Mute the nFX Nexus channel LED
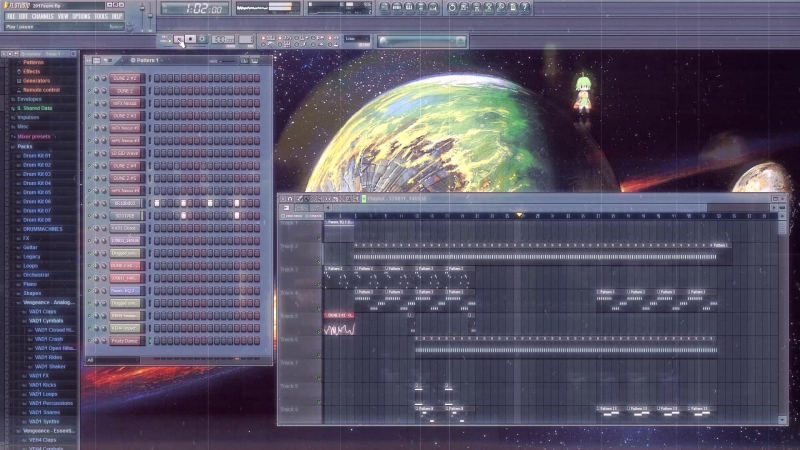Screen dimensions: 800x450 pyautogui.click(x=90, y=104)
